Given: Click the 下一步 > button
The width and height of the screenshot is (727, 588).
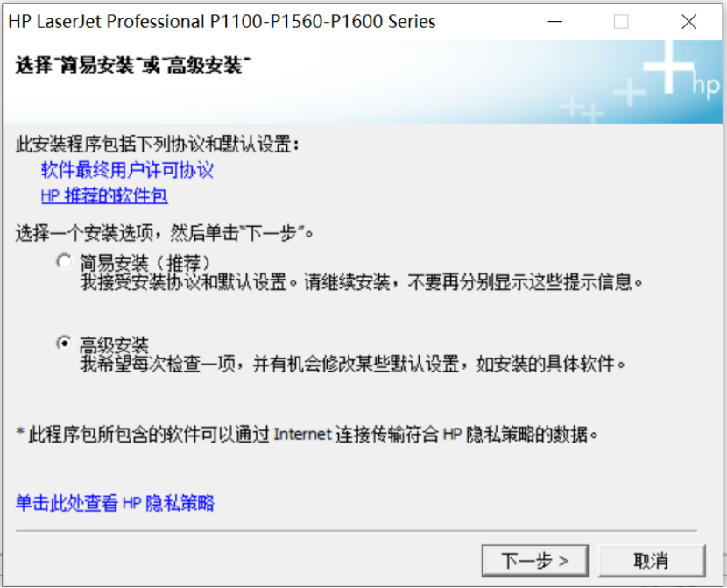Looking at the screenshot, I should click(x=535, y=561).
